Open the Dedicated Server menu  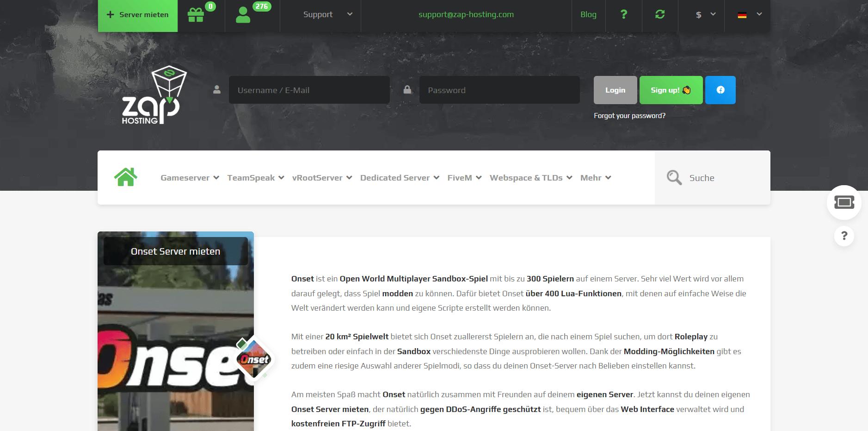click(400, 178)
